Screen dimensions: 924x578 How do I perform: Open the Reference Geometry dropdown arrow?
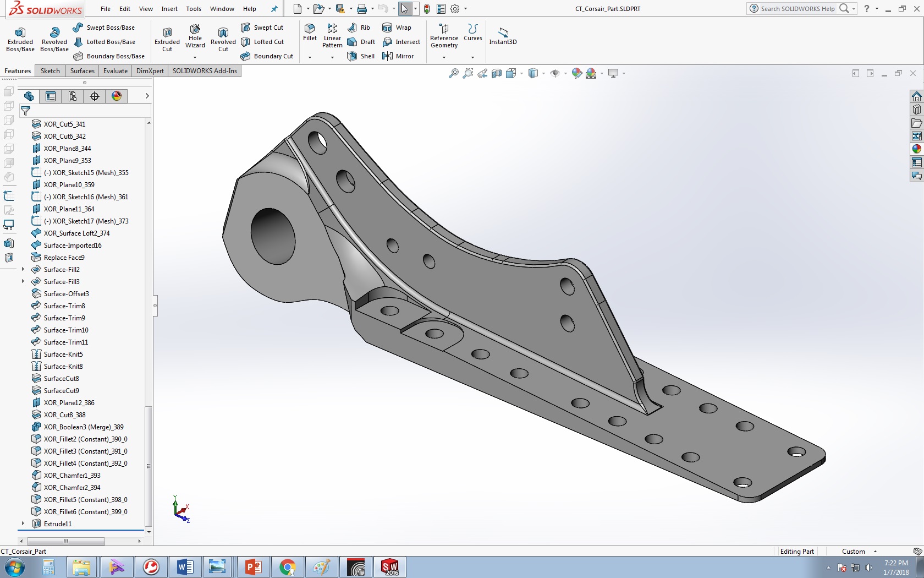click(444, 57)
